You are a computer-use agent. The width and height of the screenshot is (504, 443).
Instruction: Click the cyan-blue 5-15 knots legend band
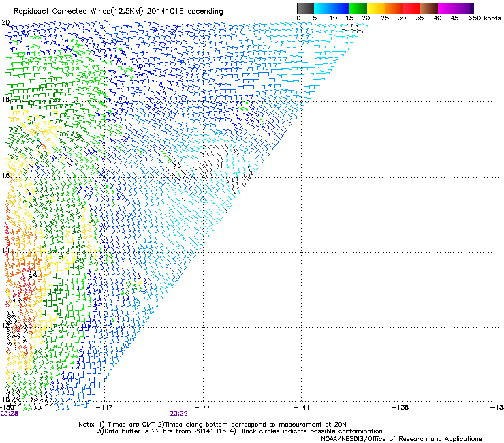[x=332, y=8]
